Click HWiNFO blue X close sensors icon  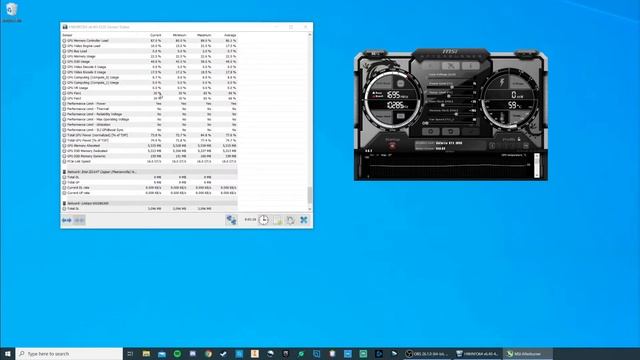pyautogui.click(x=304, y=220)
